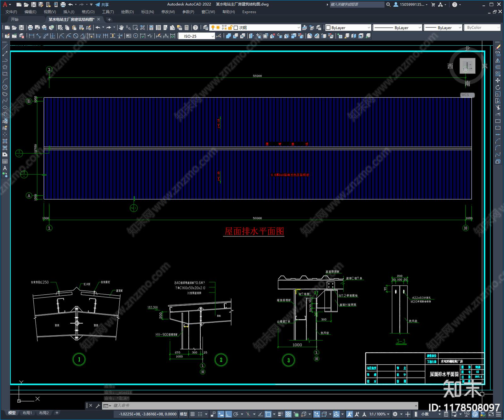Select the Pan (hand) tool
This screenshot has height=420, width=504.
(x=121, y=28)
